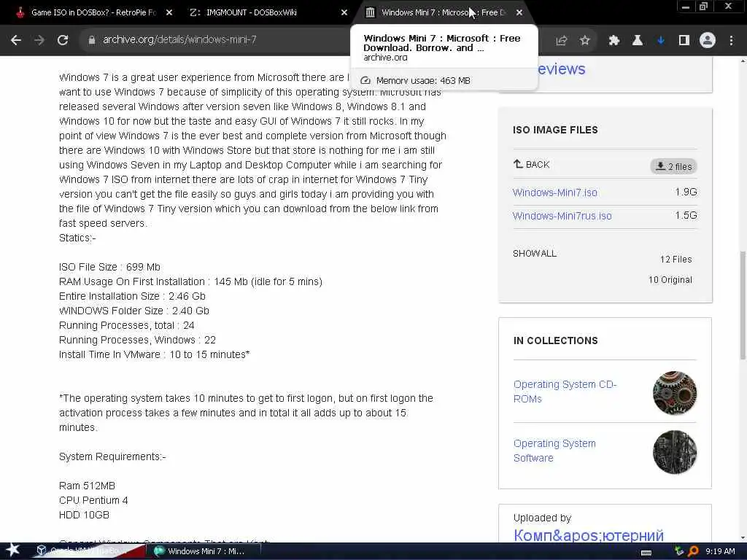Viewport: 747px width, 560px height.
Task: Switch to Game ISO in DOSBox tab
Action: click(x=93, y=13)
